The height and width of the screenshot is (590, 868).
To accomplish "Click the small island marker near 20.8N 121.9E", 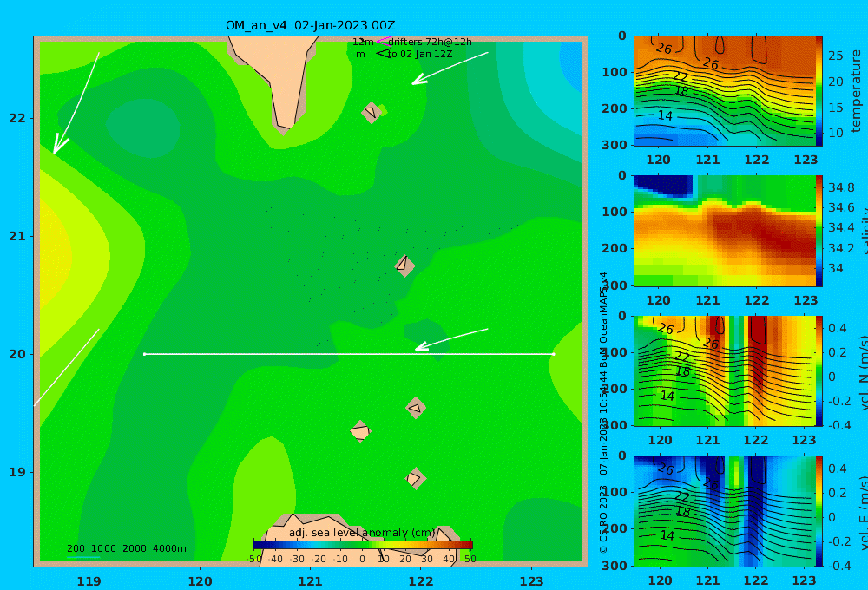I will (x=404, y=265).
